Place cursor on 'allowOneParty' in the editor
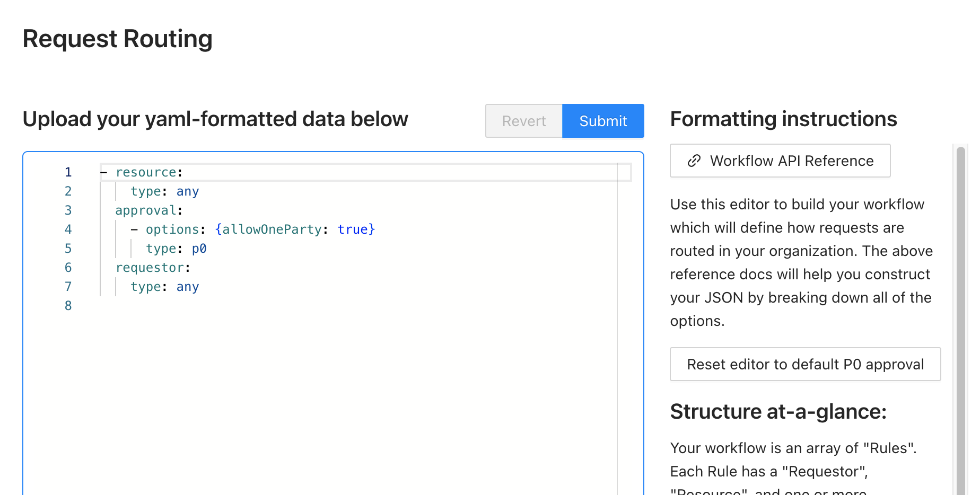The image size is (980, 495). coord(272,229)
